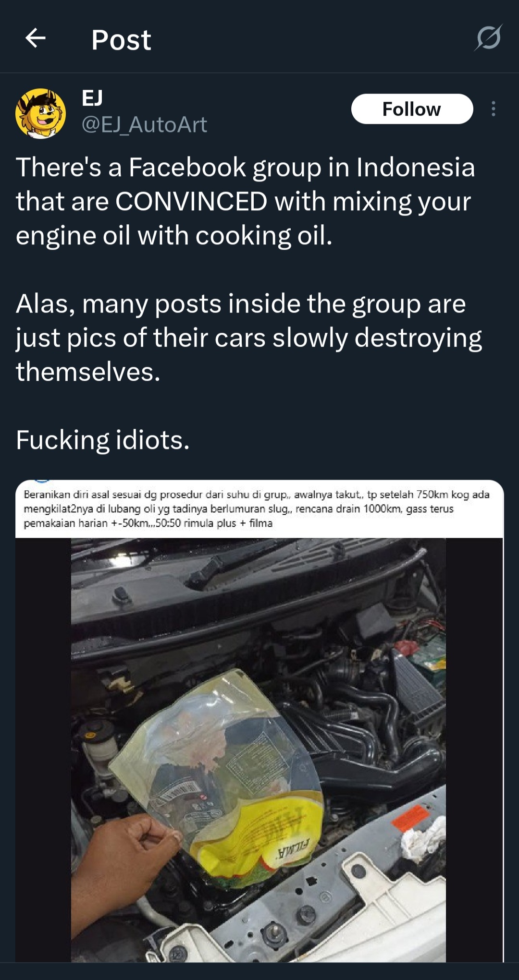
Task: Tap the EJ display name
Action: tap(92, 98)
